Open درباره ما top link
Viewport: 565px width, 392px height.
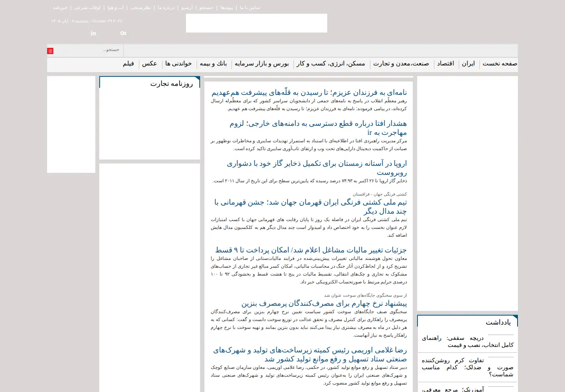point(166,7)
